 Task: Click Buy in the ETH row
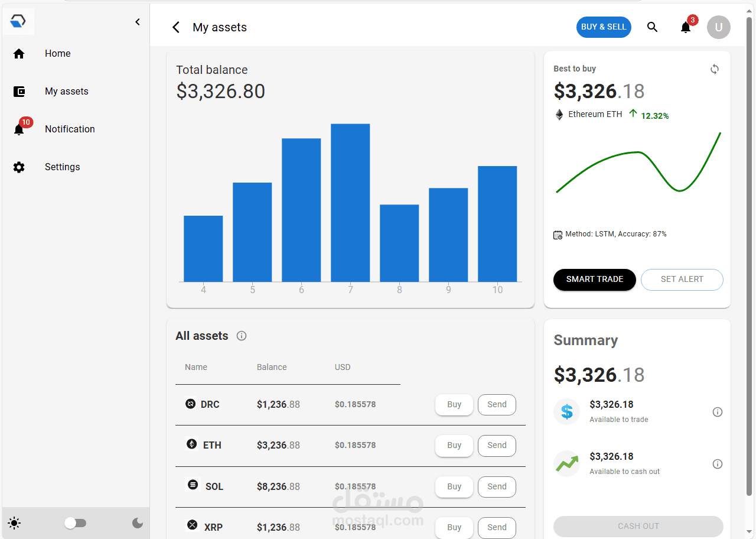point(454,446)
